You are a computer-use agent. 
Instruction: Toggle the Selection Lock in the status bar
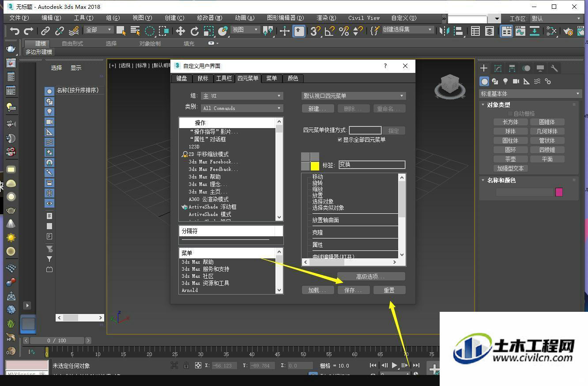coord(186,365)
